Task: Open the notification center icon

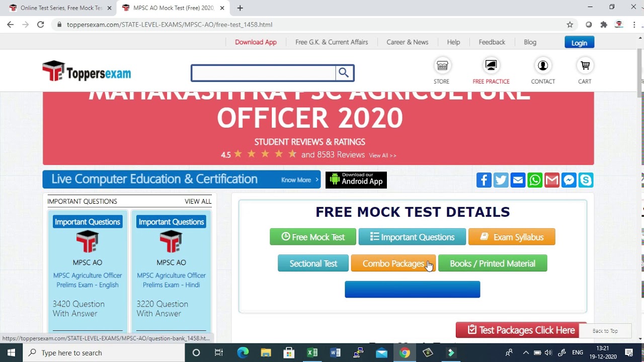Action: point(629,352)
